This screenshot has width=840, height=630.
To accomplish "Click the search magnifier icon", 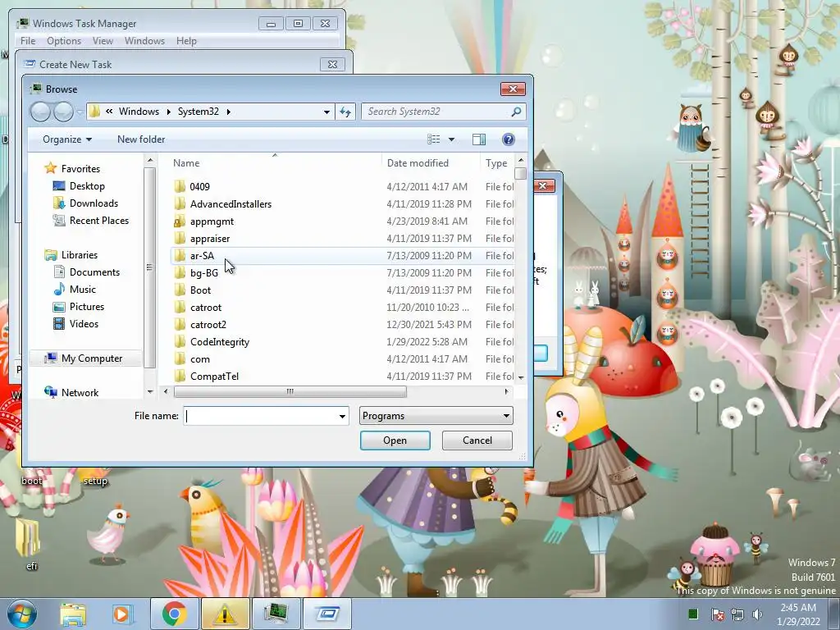I will [x=516, y=112].
